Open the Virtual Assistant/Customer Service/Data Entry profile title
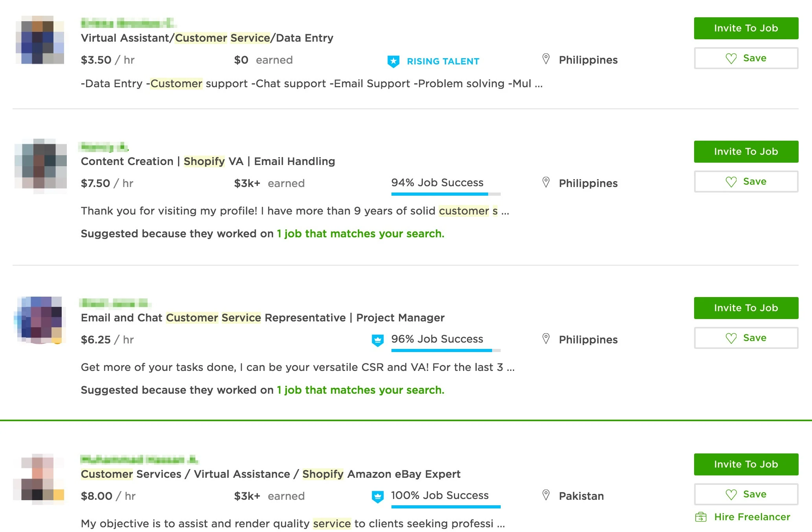 207,38
